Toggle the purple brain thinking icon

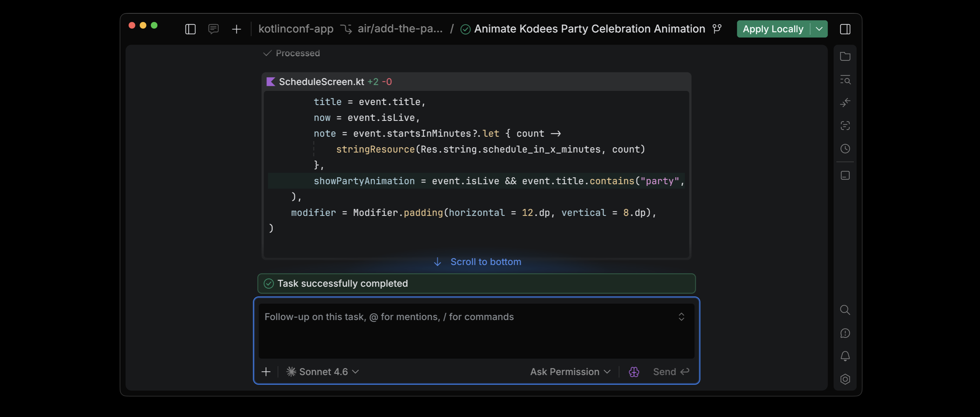[x=634, y=372]
